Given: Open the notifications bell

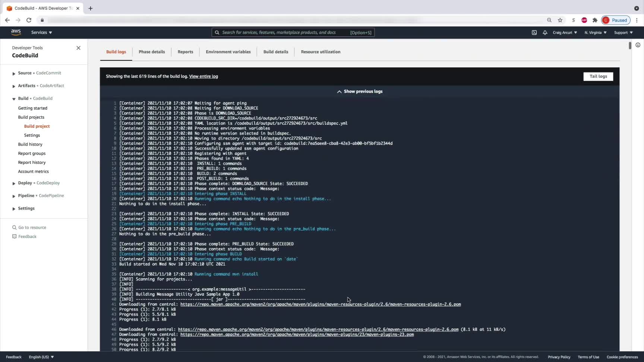Looking at the screenshot, I should (545, 32).
